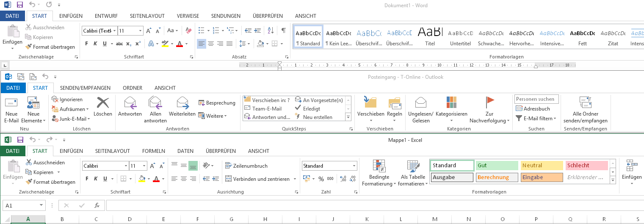Open Word's SENDUNGEN tab
Image resolution: width=644 pixels, height=224 pixels.
(x=226, y=16)
